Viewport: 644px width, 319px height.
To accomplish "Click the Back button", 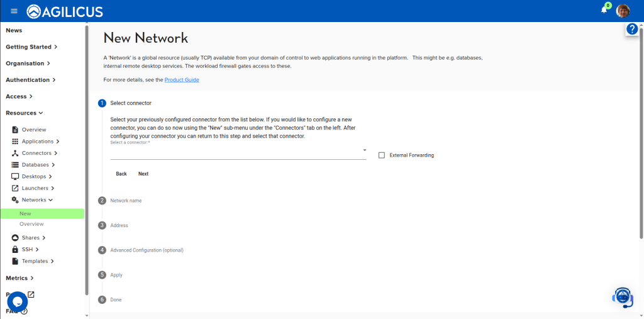I will (x=121, y=174).
